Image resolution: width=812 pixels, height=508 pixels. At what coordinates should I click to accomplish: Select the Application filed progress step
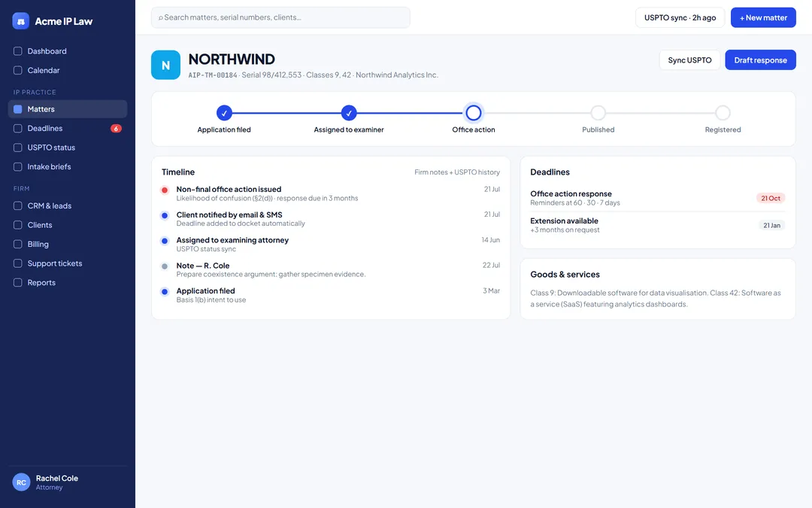(224, 112)
